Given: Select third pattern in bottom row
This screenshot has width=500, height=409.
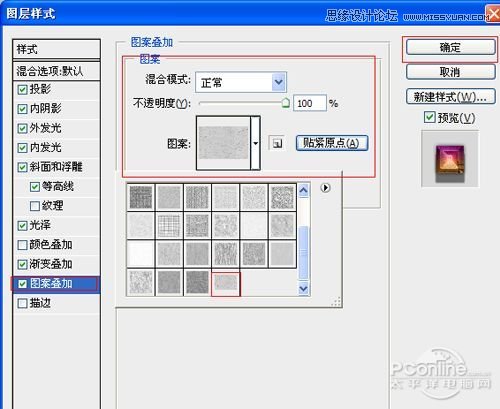Looking at the screenshot, I should tap(197, 282).
